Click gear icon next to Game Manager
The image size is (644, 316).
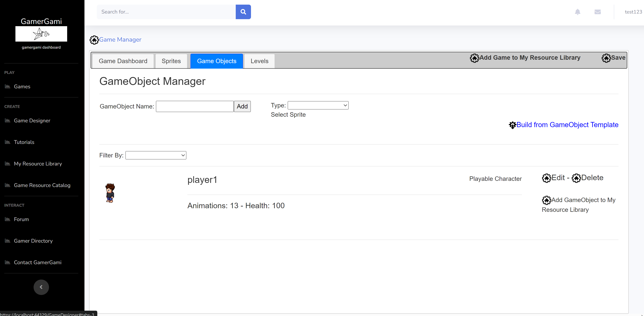94,40
